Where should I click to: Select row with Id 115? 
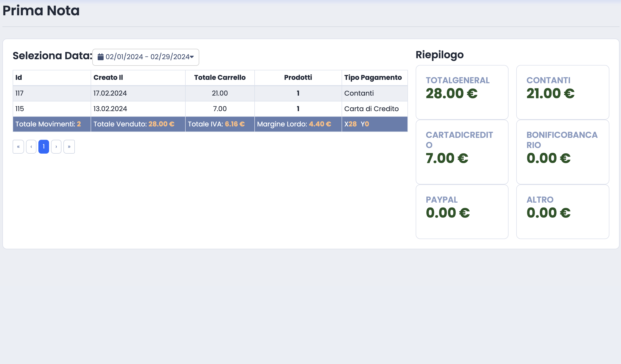[x=210, y=109]
